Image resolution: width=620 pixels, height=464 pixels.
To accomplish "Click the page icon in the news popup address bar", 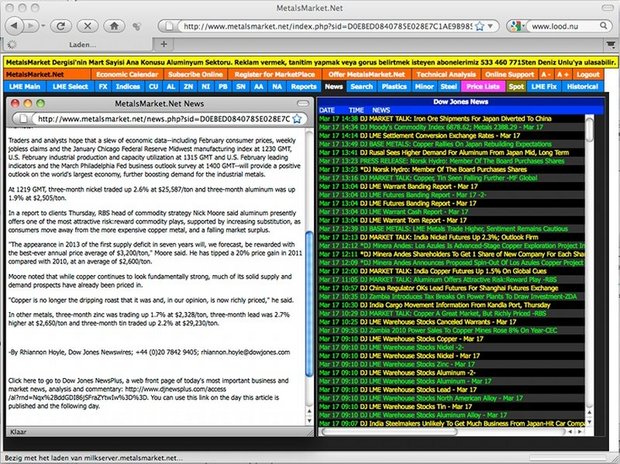I will 23,119.
